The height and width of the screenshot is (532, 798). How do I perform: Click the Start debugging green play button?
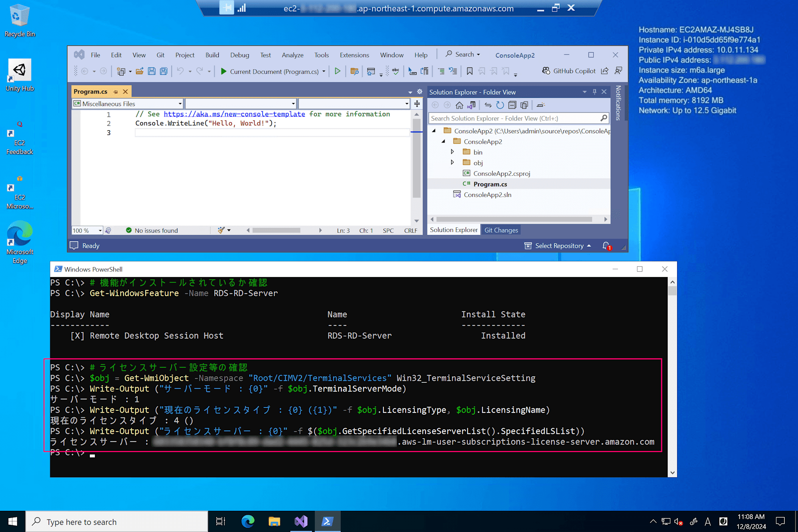[x=223, y=71]
